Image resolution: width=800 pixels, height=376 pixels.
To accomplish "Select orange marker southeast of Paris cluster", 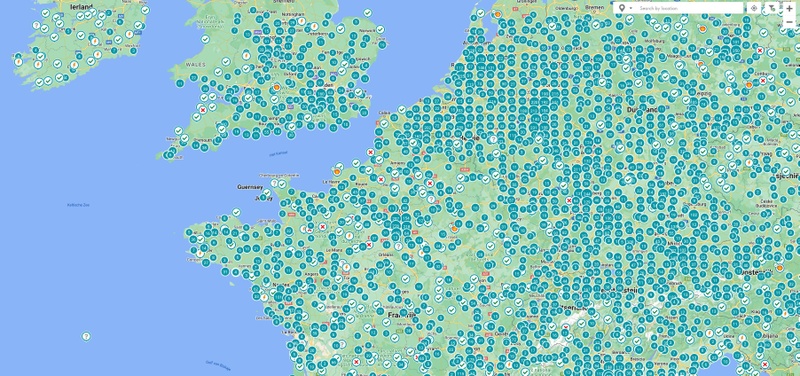I will coord(454,229).
